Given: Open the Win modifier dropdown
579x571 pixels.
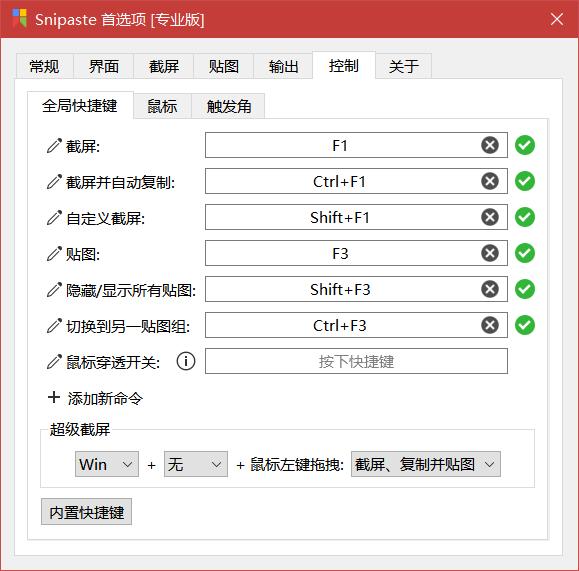Looking at the screenshot, I should (107, 464).
